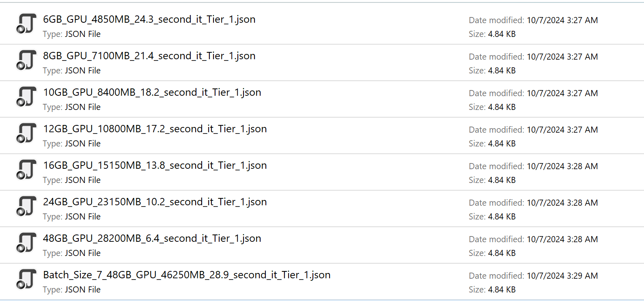This screenshot has width=644, height=301.
Task: Click the JSON icon of 48GB_GPU_28200MB file
Action: 26,243
